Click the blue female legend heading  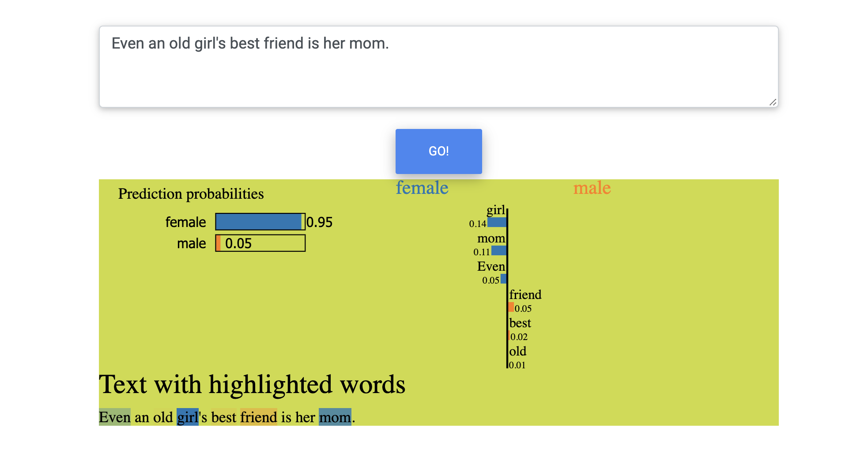pyautogui.click(x=422, y=188)
